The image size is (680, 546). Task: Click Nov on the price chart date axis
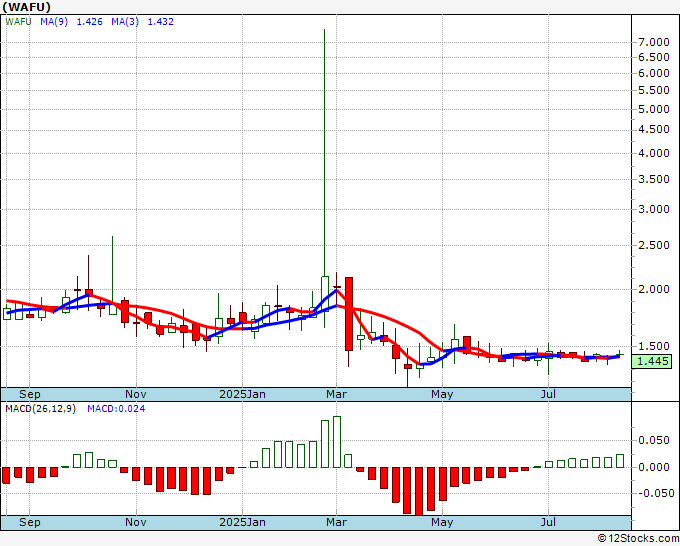(136, 394)
